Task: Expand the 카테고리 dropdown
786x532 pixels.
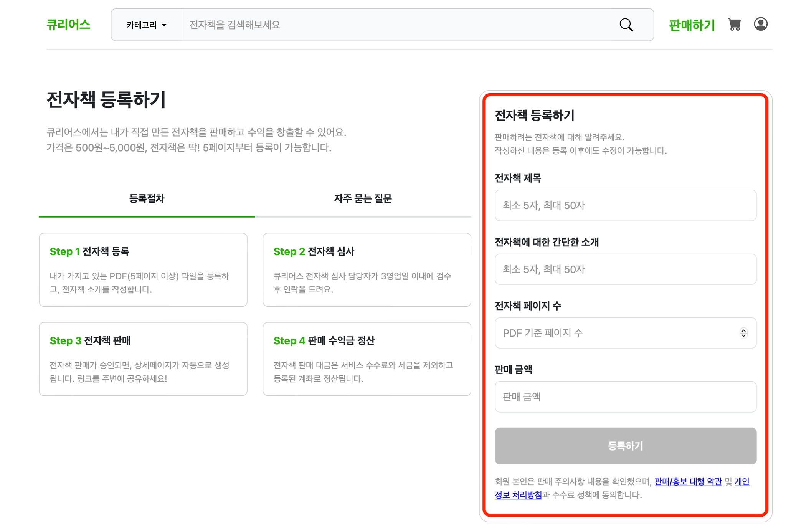Action: tap(146, 25)
